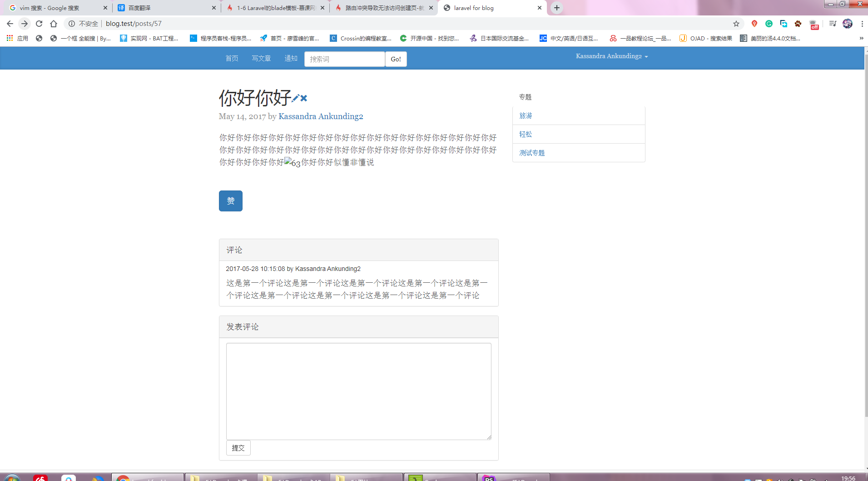Open author link Kassandra Ankunding2
This screenshot has height=481, width=868.
coord(321,116)
